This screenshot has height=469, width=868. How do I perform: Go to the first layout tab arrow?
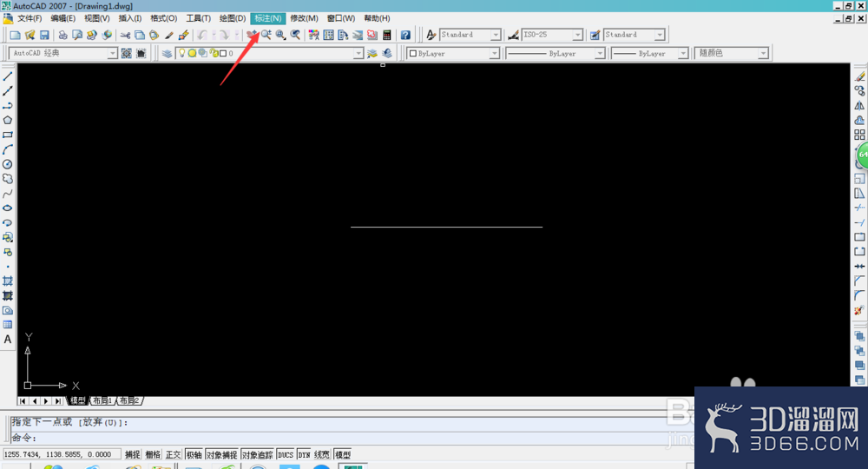[x=23, y=401]
